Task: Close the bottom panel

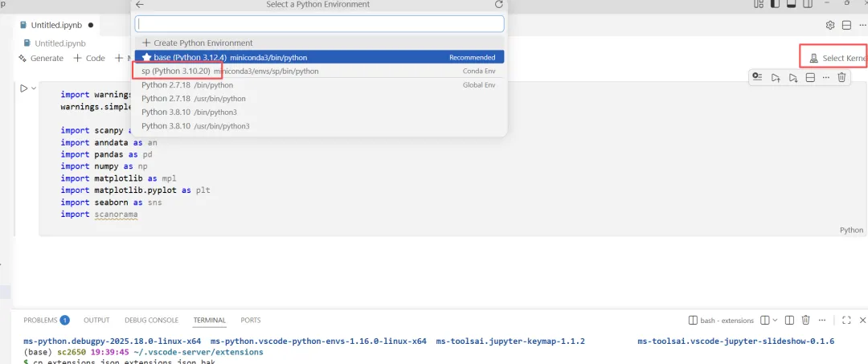Action: 862,321
